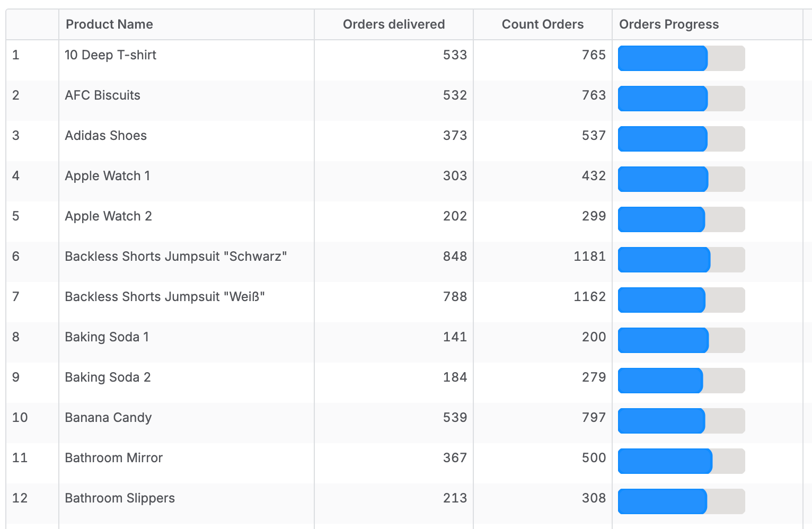
Task: Sort by the Product Name column header
Action: tap(186, 24)
